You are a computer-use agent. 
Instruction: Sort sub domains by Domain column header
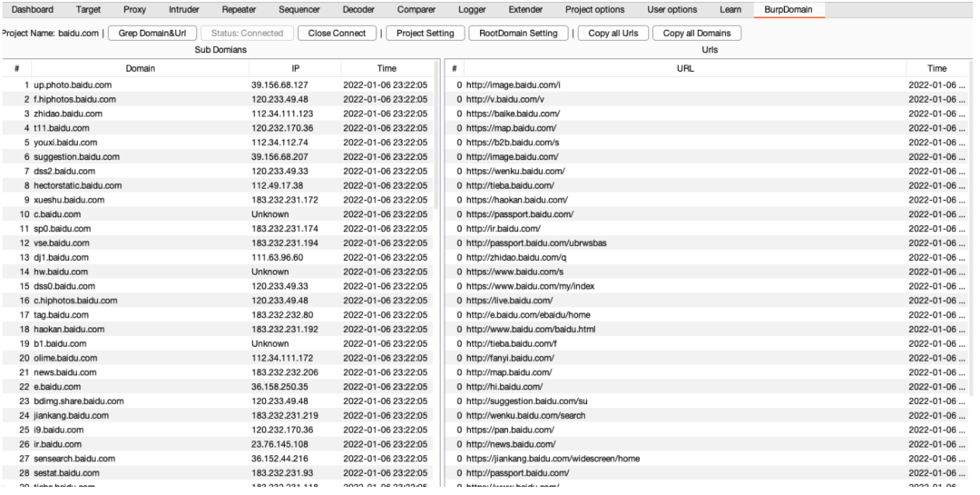[140, 68]
